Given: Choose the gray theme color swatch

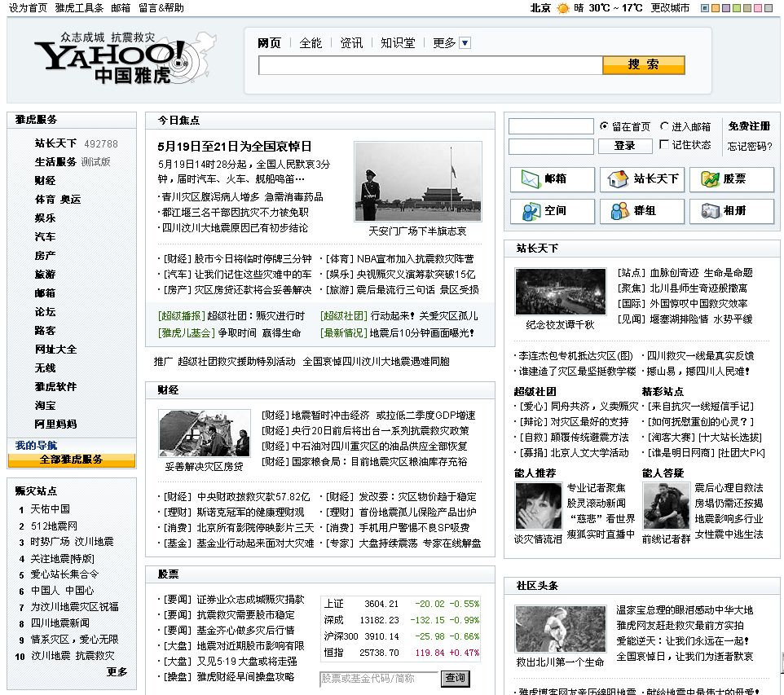Looking at the screenshot, I should click(x=769, y=8).
